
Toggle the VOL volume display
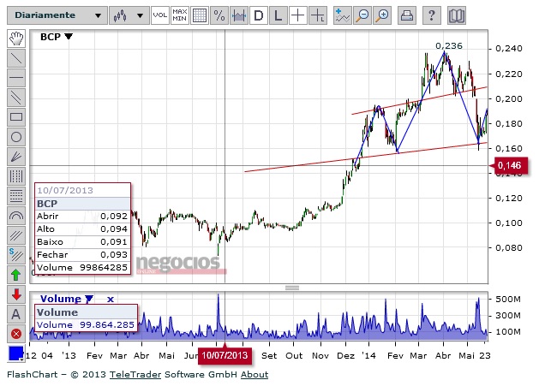(x=160, y=15)
